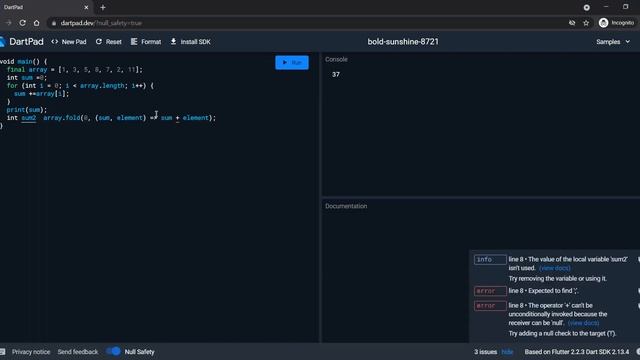
Task: Click Install SDK
Action: 191,42
